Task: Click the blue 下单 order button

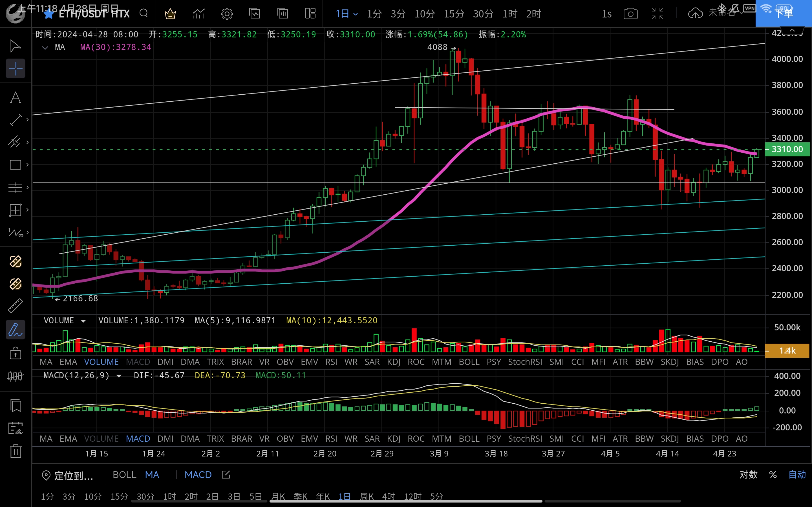Action: pyautogui.click(x=784, y=14)
